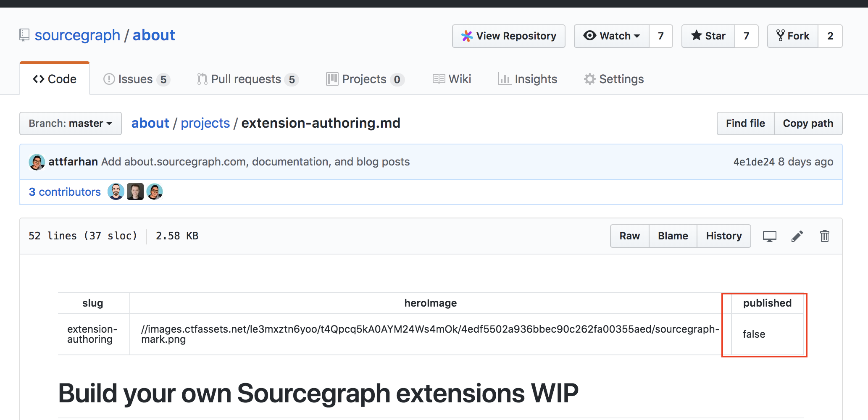Expand the Branch: master dropdown
The image size is (868, 420).
pyautogui.click(x=71, y=123)
